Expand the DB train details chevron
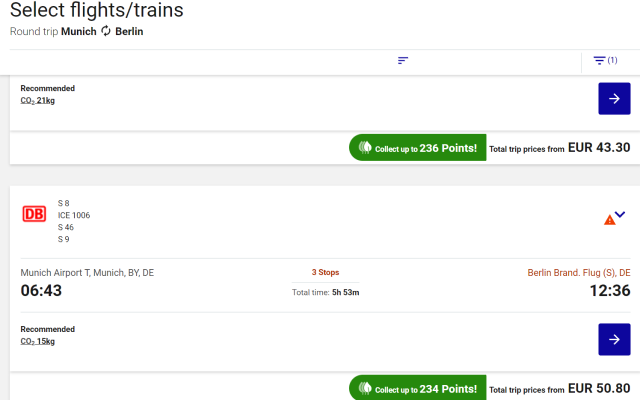Screen dimensions: 640x400 click(x=621, y=214)
